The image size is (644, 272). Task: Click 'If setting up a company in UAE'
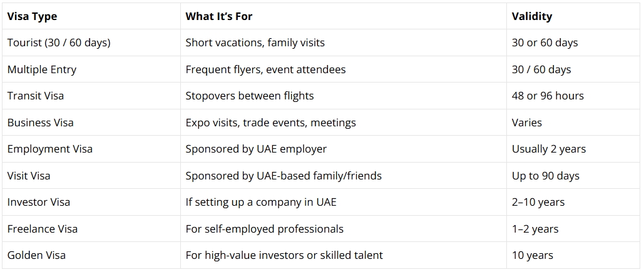pos(261,202)
